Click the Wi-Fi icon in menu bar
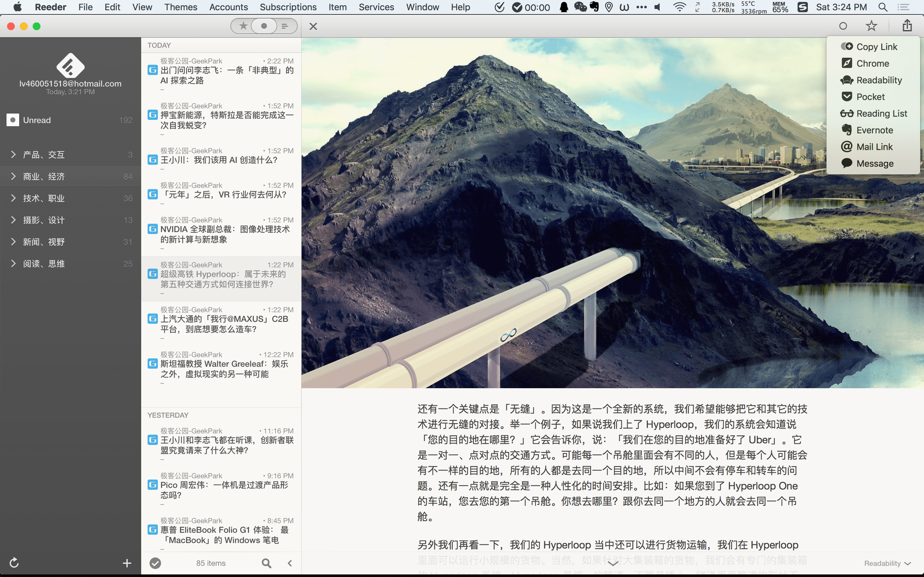 point(679,7)
